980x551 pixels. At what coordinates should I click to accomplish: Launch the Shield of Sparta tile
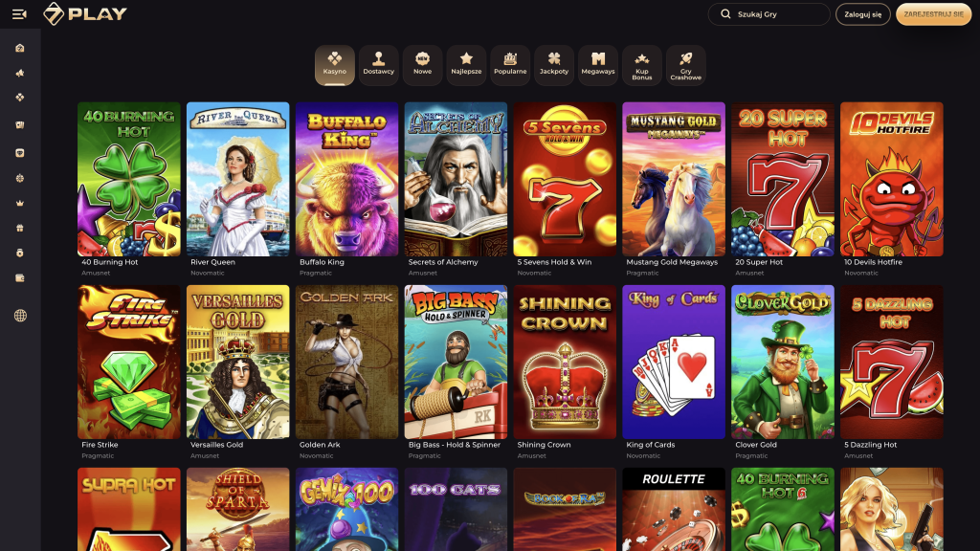tap(237, 509)
